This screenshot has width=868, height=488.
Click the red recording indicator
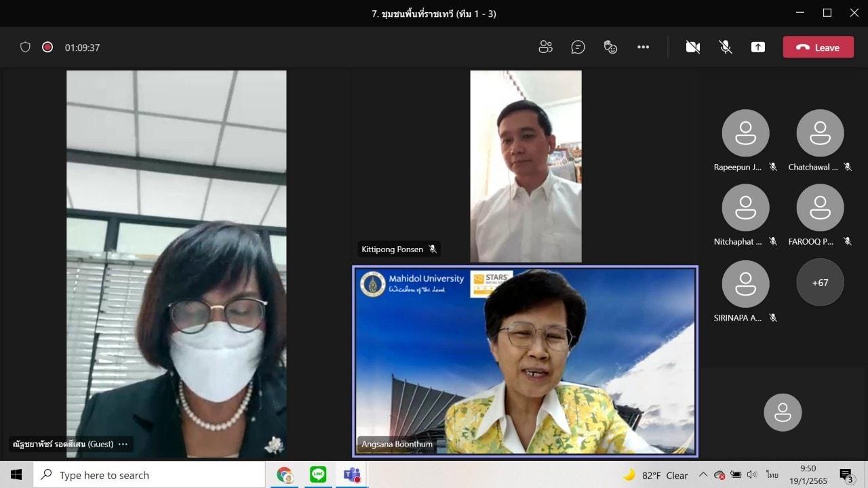47,47
